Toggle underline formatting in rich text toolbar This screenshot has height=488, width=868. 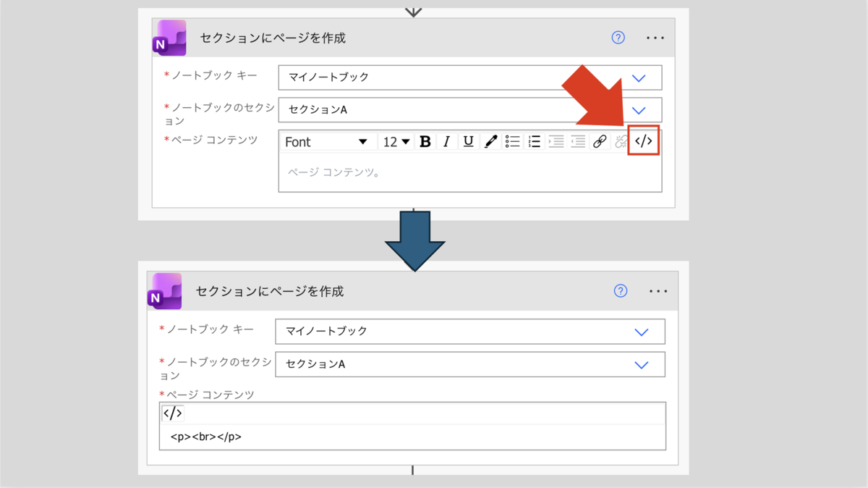[469, 142]
